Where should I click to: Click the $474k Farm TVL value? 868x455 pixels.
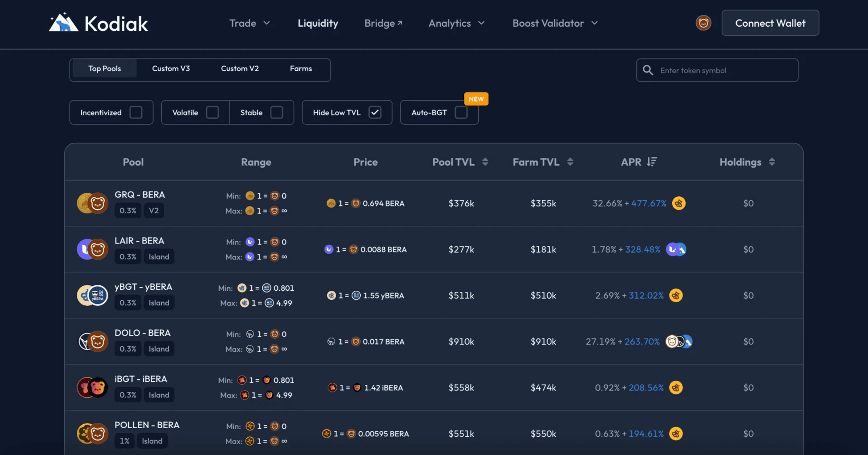click(543, 387)
